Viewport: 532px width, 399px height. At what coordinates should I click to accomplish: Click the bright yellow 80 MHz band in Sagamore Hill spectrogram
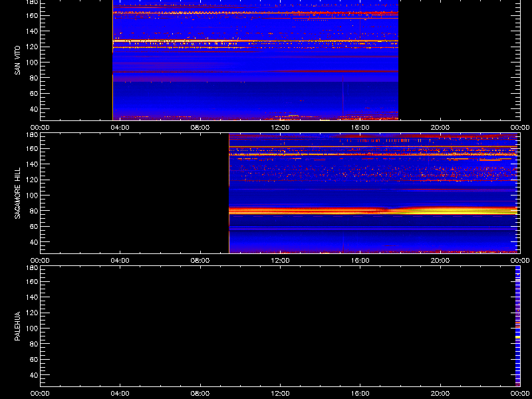pos(373,211)
